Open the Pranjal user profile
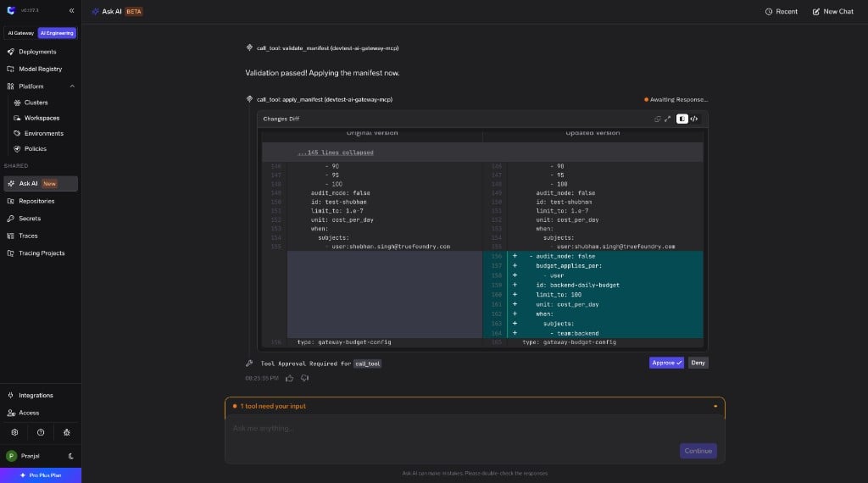Viewport: 868px width, 483px height. click(x=31, y=457)
